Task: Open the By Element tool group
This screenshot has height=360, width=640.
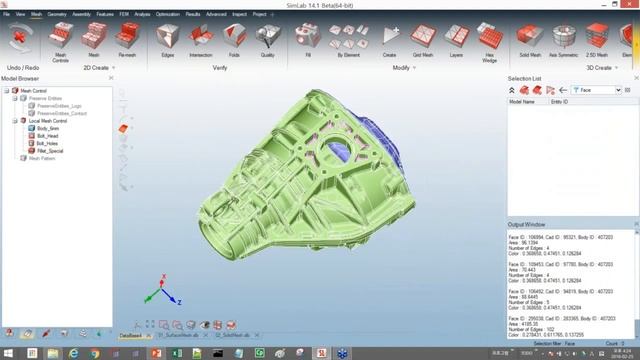Action: [349, 40]
